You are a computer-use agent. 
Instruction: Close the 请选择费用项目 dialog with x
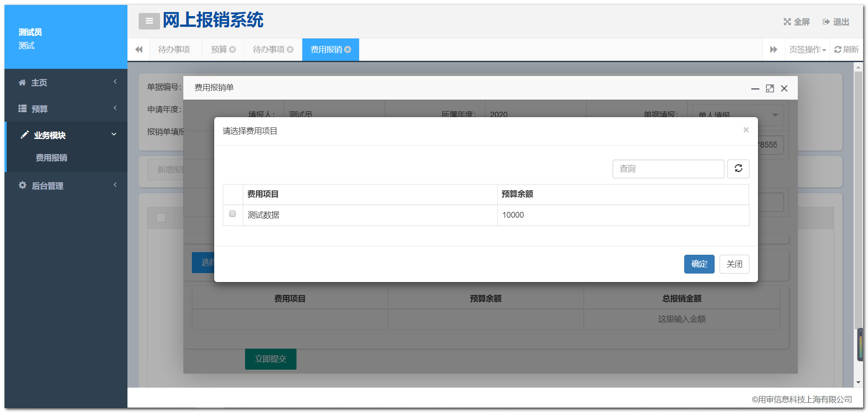click(x=745, y=130)
